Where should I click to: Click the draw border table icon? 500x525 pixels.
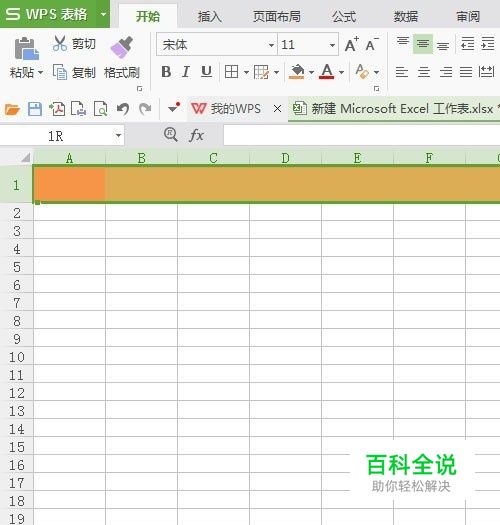tap(261, 72)
